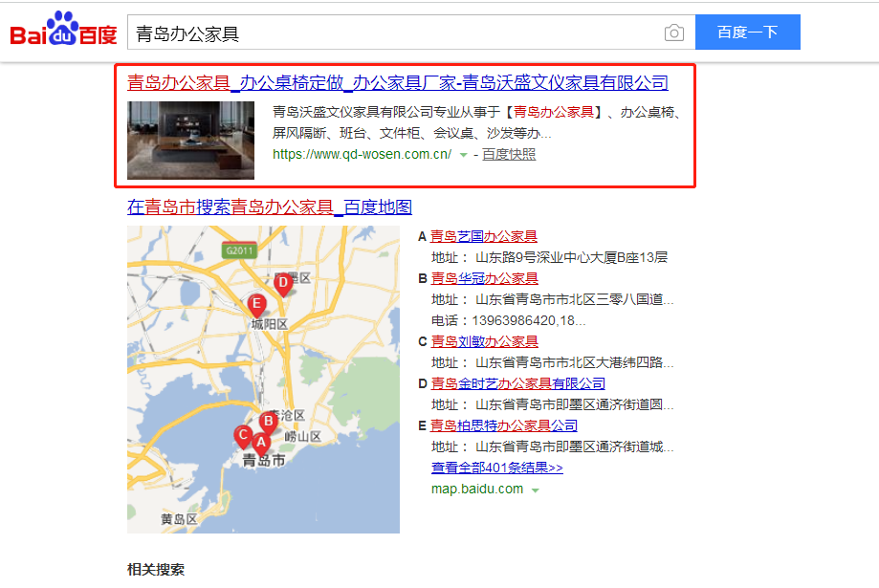
Task: Click the search box with 青岛办公家具
Action: click(392, 33)
